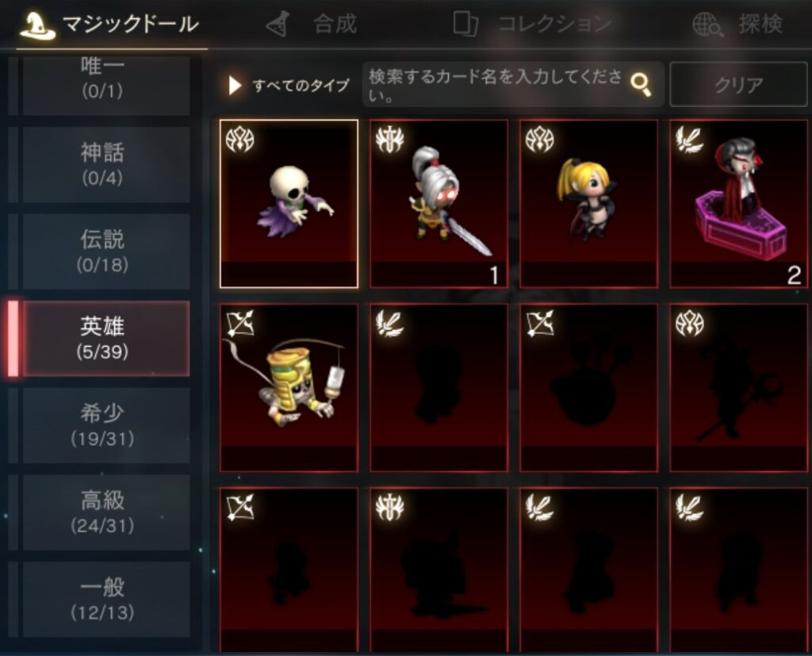Screen dimensions: 812x656
Task: Select the 伝説 (0/18) rarity category
Action: point(102,251)
